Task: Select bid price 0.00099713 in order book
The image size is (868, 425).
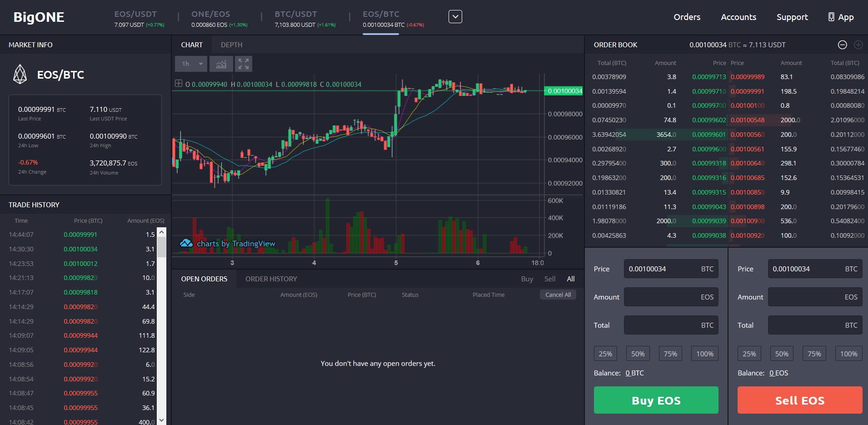Action: [x=709, y=77]
